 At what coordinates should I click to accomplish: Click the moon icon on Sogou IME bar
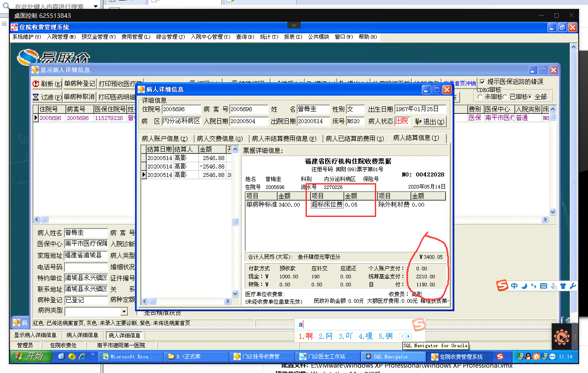(524, 286)
